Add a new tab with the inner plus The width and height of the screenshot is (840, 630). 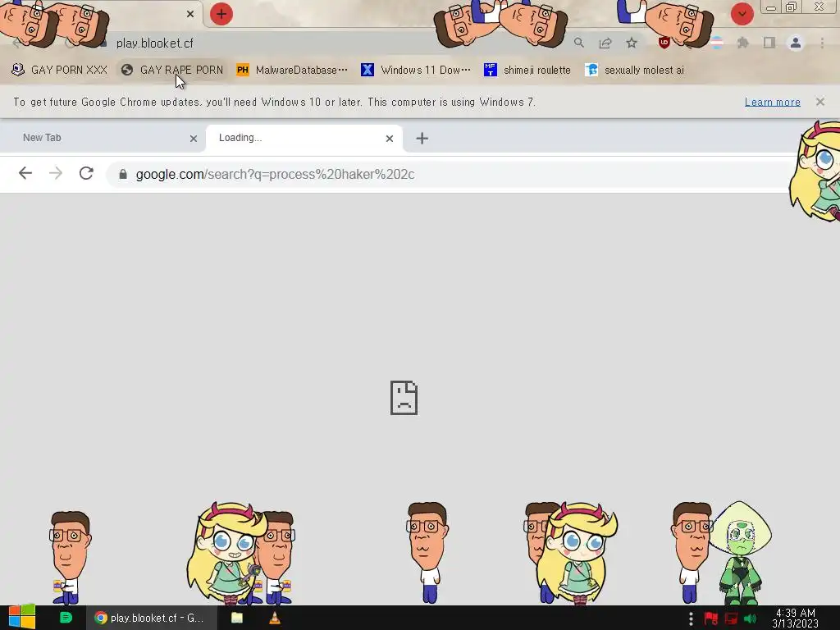pos(422,138)
